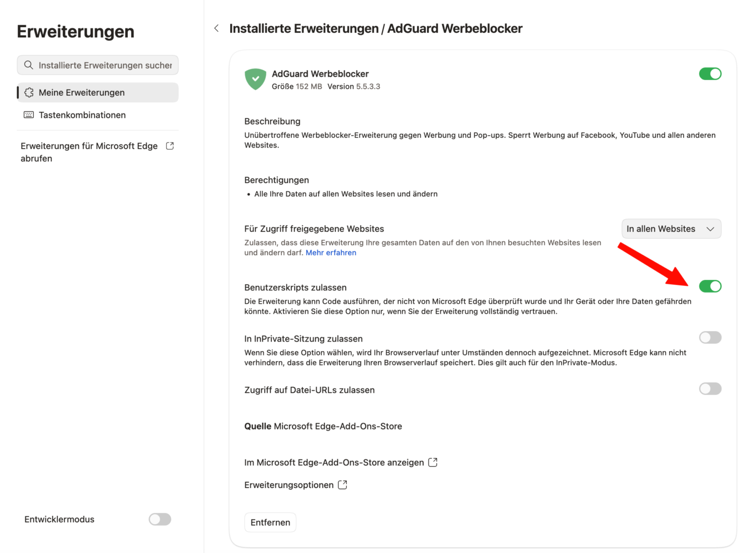Viewport: 756px width, 553px height.
Task: Click Version 5.5.3.3 text
Action: 354,86
